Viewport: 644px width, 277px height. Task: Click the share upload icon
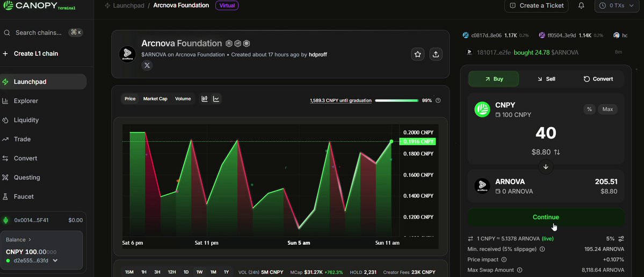pos(436,54)
